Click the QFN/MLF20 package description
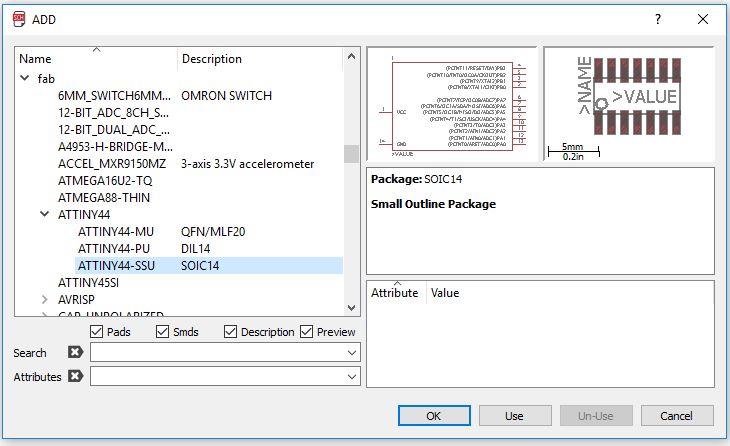 pyautogui.click(x=213, y=231)
